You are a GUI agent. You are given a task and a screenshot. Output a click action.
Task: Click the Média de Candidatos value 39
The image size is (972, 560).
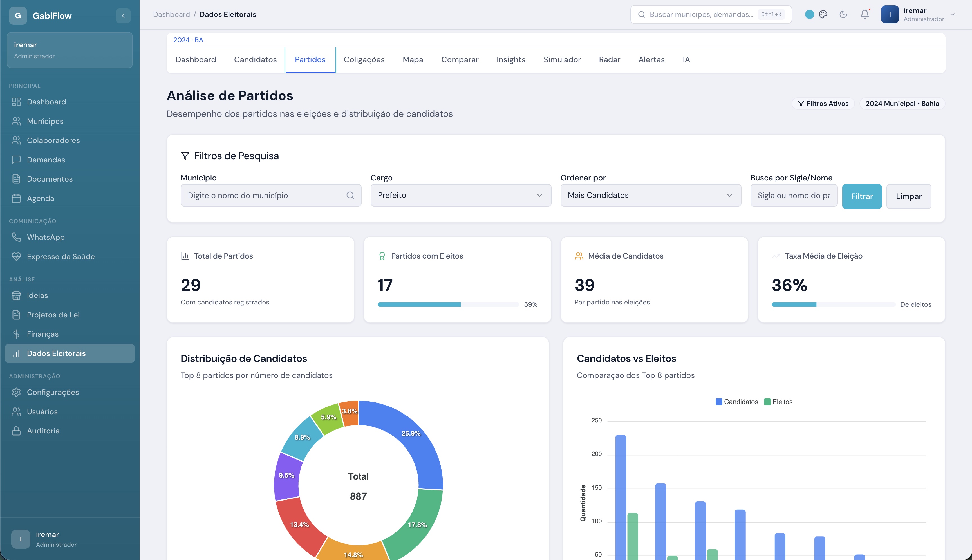click(584, 285)
